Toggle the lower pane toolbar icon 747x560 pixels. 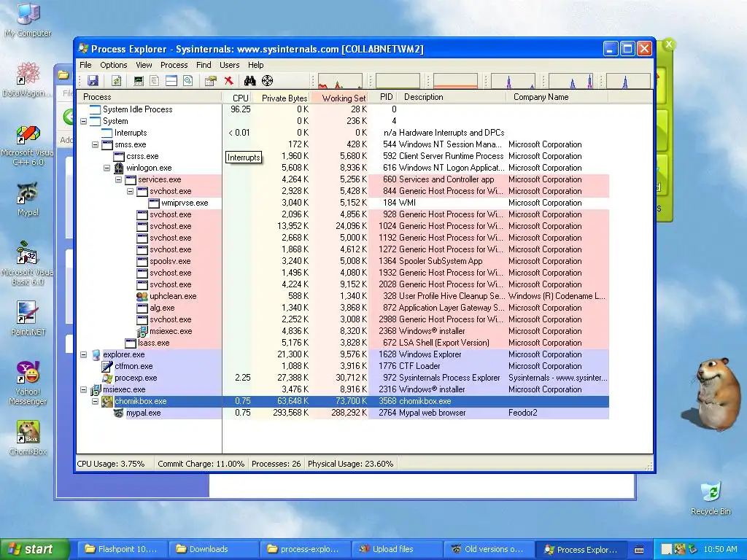tap(171, 81)
